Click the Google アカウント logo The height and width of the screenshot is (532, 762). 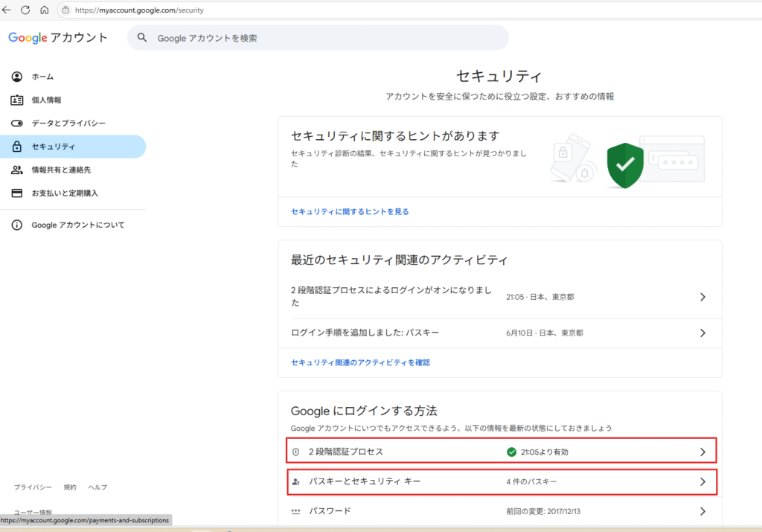[58, 37]
